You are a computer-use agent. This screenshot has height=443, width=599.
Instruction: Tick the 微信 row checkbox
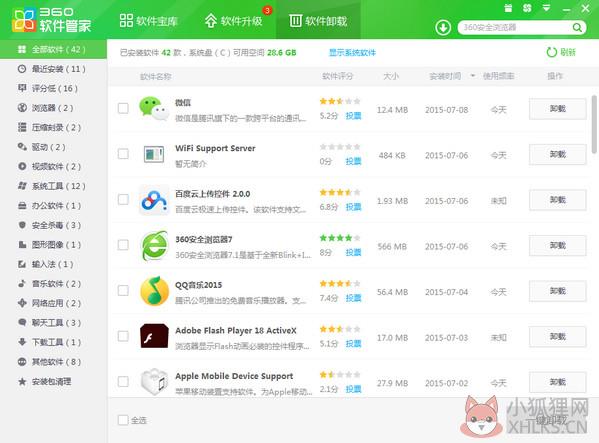tap(123, 108)
